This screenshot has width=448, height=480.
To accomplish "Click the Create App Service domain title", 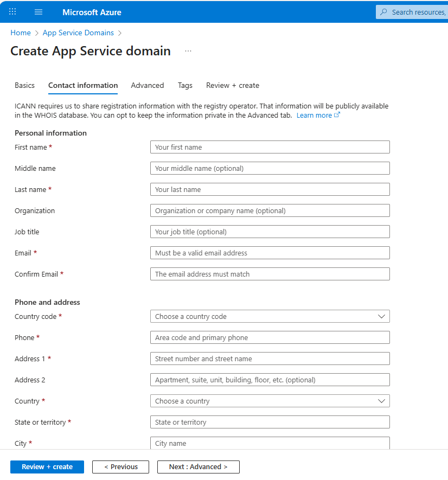I will coord(91,51).
